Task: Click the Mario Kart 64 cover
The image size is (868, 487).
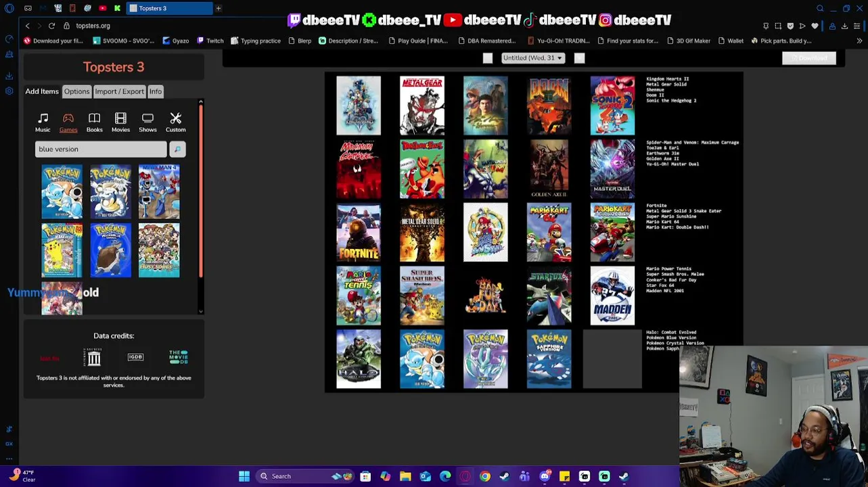Action: (549, 232)
